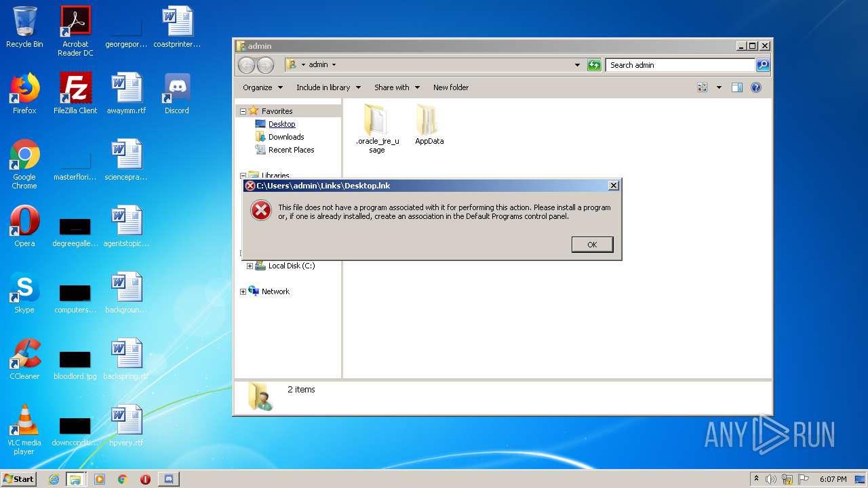Open Discord taskbar button

pyautogui.click(x=169, y=479)
